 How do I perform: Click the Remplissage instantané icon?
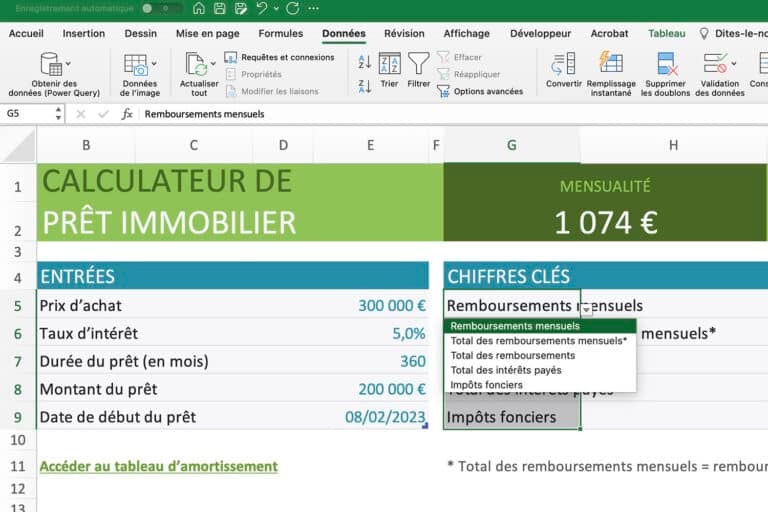[x=610, y=65]
